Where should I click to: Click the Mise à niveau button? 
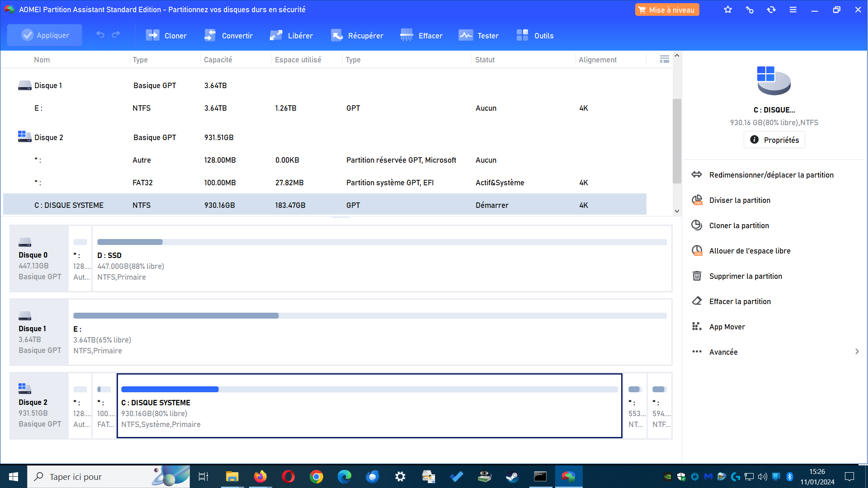pos(667,10)
